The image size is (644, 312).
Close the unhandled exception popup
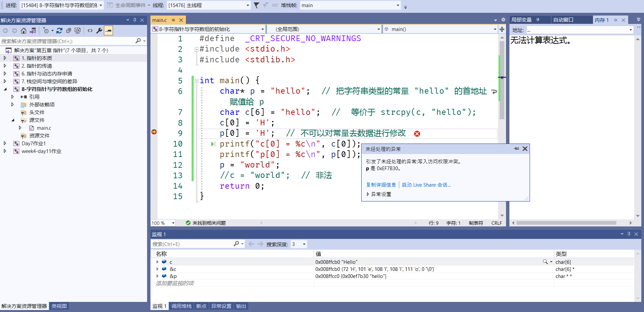tap(525, 149)
